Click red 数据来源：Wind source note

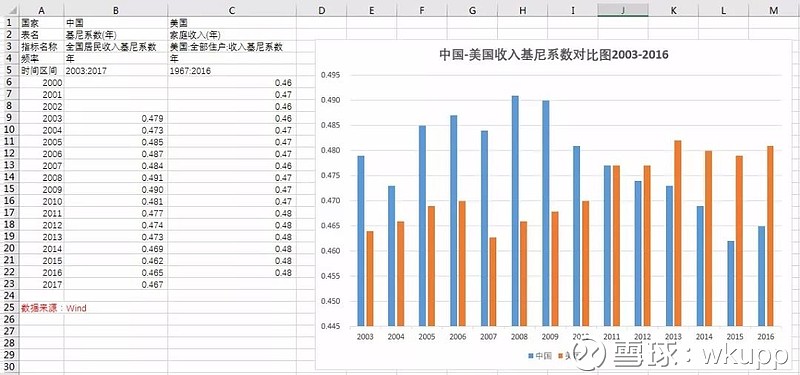pos(54,308)
